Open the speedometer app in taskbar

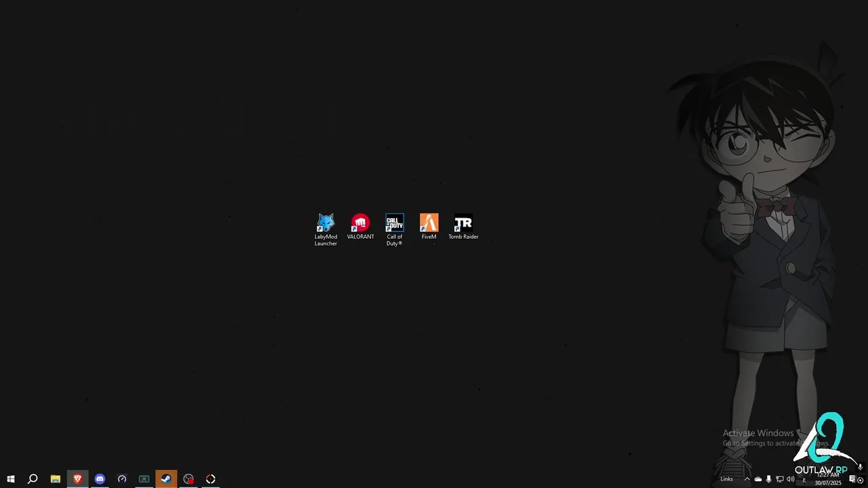[122, 479]
